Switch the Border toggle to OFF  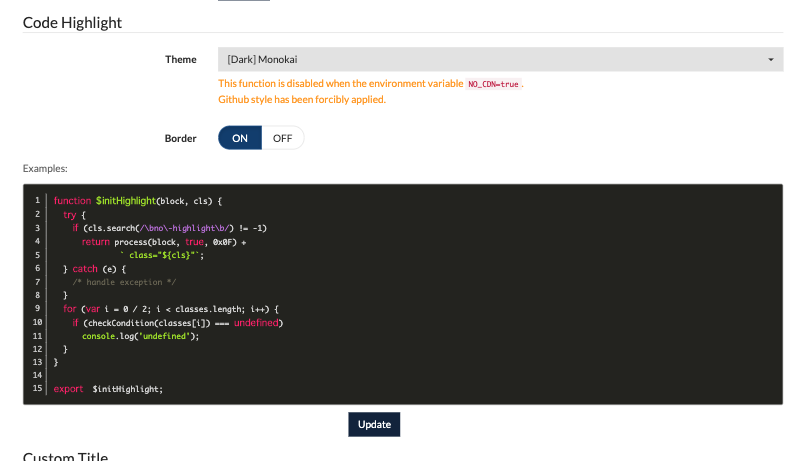[283, 138]
